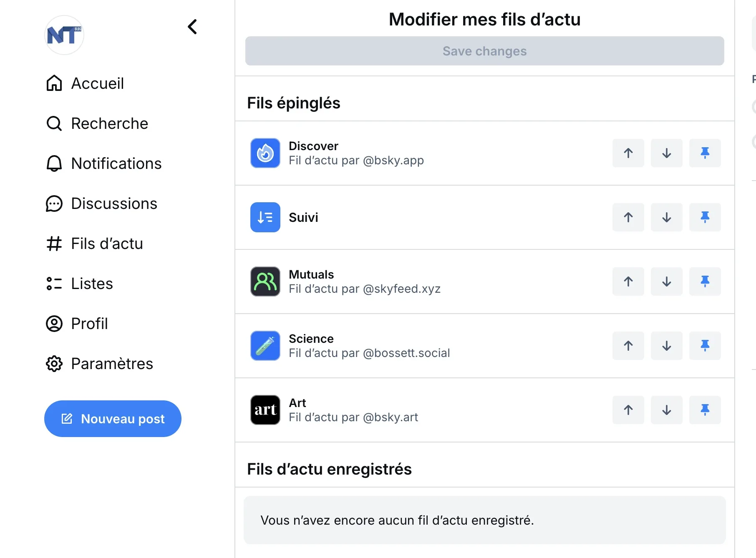Image resolution: width=756 pixels, height=558 pixels.
Task: Go back using the left chevron arrow
Action: pos(192,27)
